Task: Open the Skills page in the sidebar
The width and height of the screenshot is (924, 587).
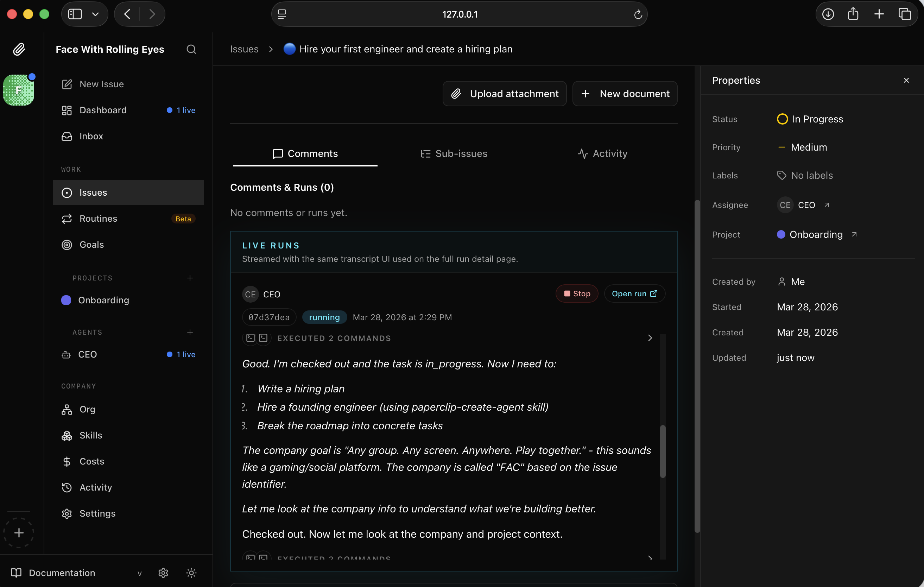Action: point(90,435)
